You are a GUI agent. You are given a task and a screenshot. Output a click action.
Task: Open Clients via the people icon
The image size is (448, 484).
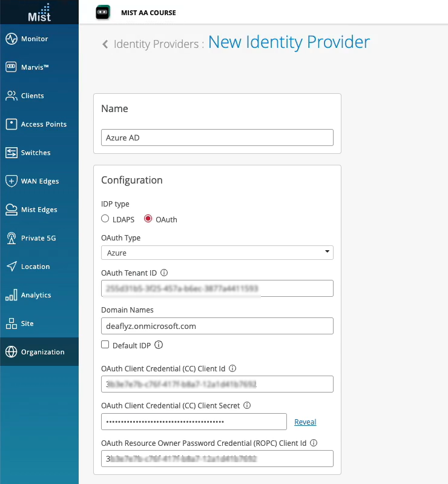coord(12,96)
